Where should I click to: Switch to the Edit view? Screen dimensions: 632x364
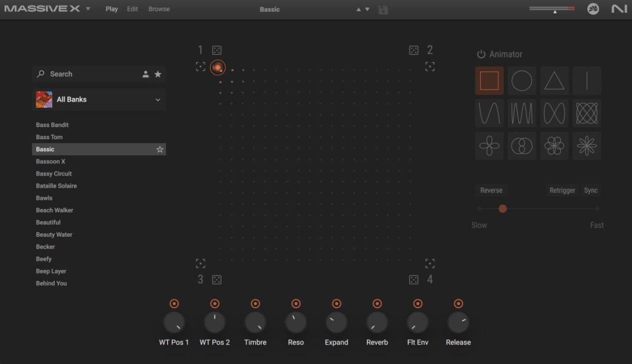pyautogui.click(x=133, y=9)
